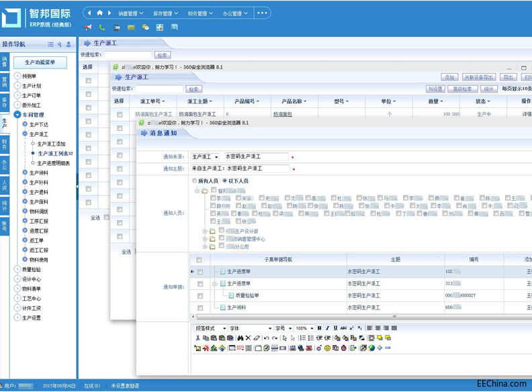Click the superscript icon in editor

(351, 328)
